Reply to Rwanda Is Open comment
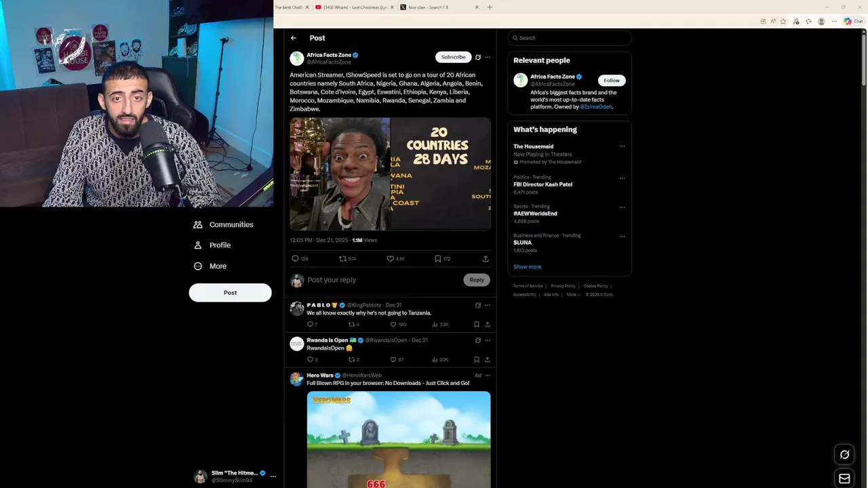This screenshot has width=868, height=488. [310, 360]
